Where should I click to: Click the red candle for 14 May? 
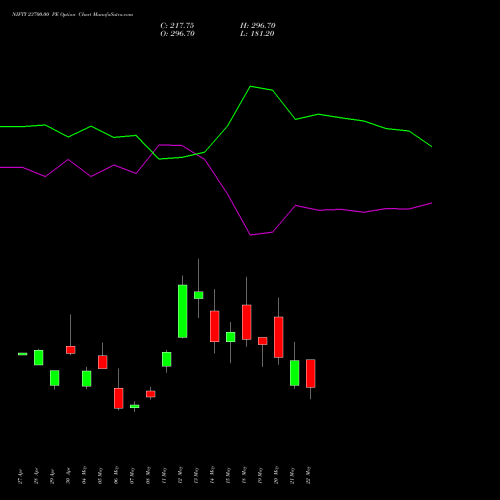point(215,326)
